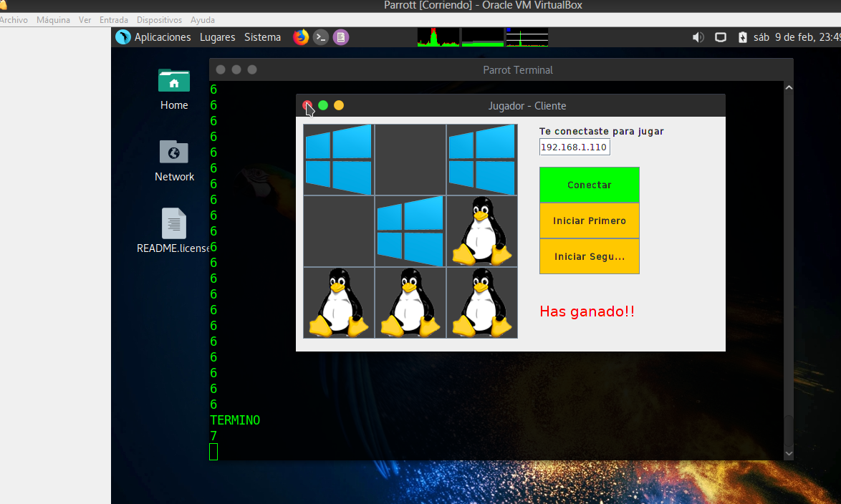
Task: Click the memory monitor graph in panel
Action: [482, 37]
